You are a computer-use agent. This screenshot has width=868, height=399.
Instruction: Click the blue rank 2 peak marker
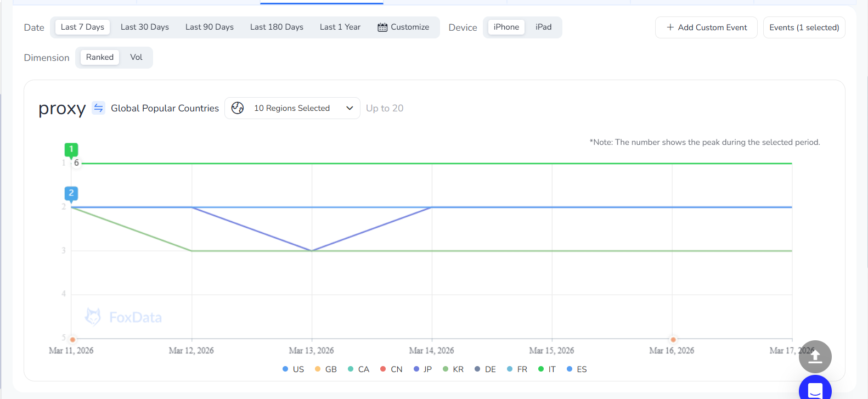[x=71, y=194]
